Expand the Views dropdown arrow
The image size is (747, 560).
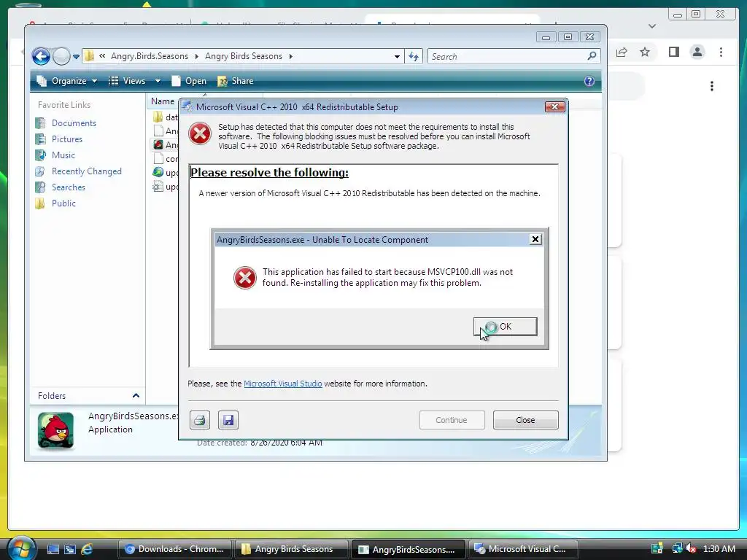coord(158,81)
